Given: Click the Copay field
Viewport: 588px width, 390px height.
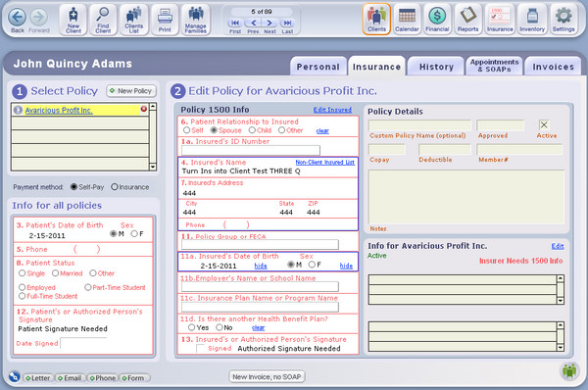Looking at the screenshot, I should (387, 150).
